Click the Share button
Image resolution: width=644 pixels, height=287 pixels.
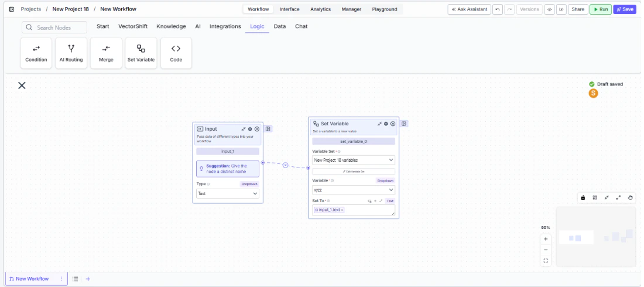coord(578,9)
